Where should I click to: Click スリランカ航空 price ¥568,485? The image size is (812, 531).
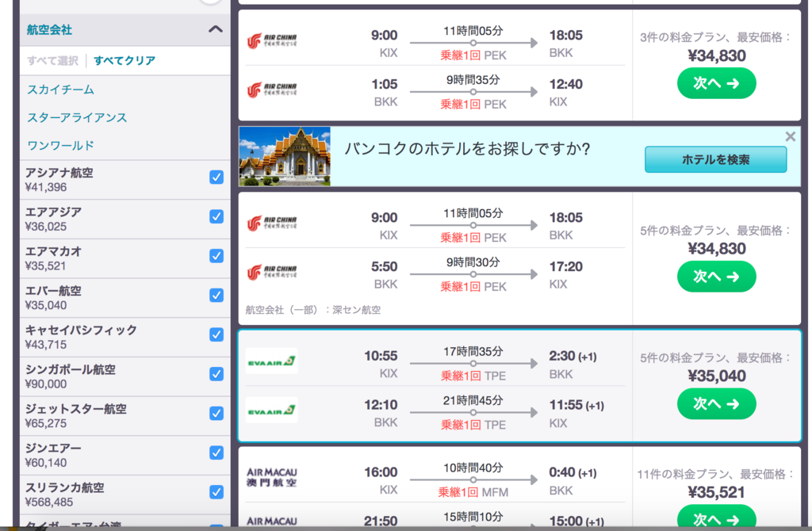point(49,502)
